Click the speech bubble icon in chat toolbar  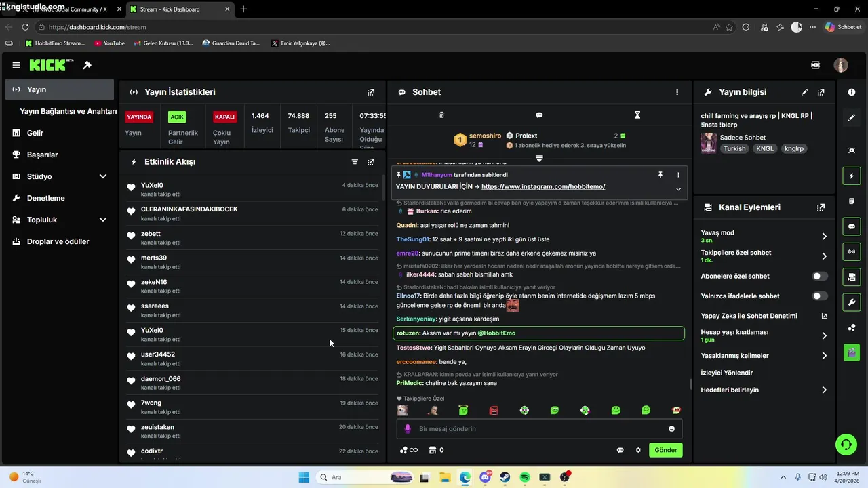(539, 115)
